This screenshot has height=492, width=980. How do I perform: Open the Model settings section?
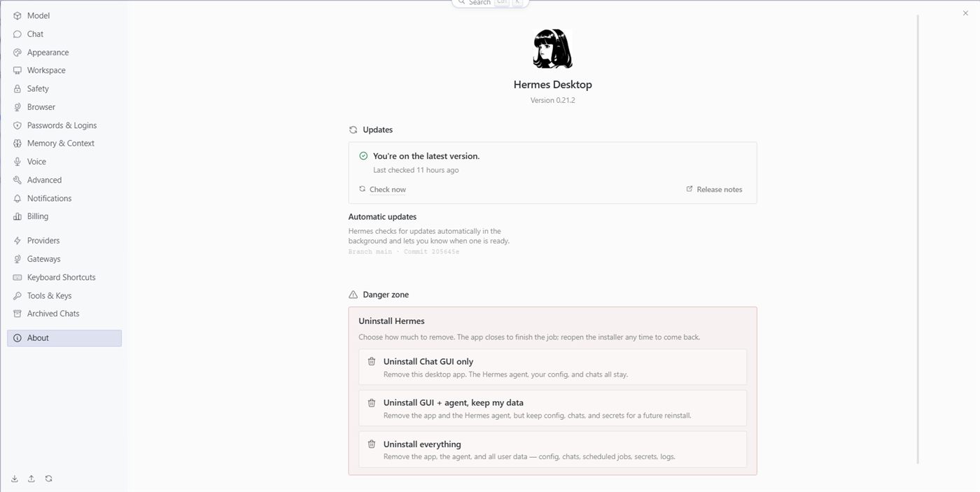pyautogui.click(x=64, y=15)
